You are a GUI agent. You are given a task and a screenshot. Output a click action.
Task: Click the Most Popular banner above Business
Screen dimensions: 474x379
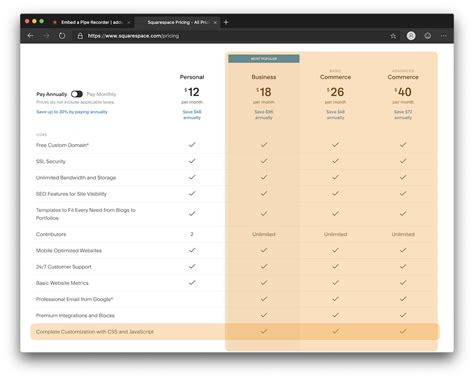(x=264, y=59)
